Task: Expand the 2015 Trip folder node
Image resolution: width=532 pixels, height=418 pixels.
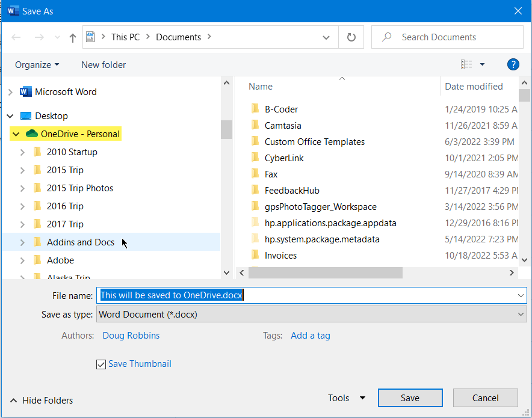Action: pyautogui.click(x=22, y=170)
